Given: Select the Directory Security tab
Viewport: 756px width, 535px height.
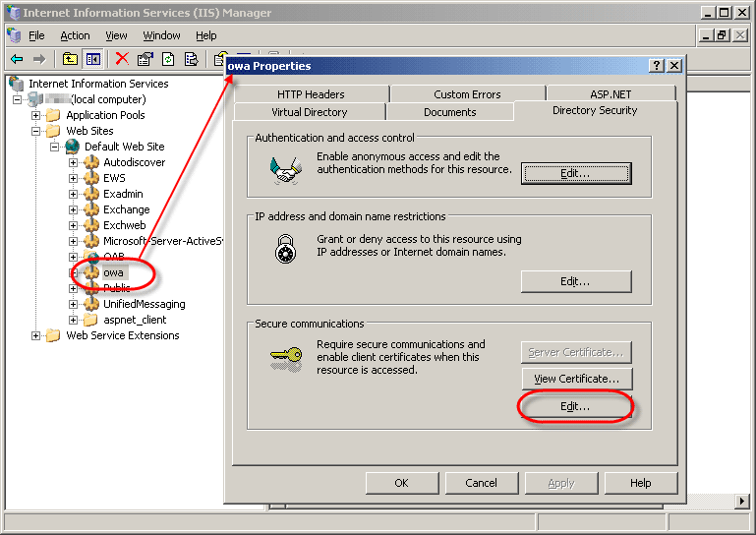Looking at the screenshot, I should (595, 110).
